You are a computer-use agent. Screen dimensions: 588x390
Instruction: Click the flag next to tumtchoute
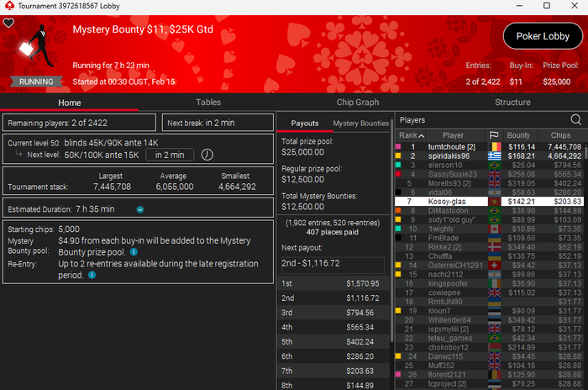tap(495, 147)
